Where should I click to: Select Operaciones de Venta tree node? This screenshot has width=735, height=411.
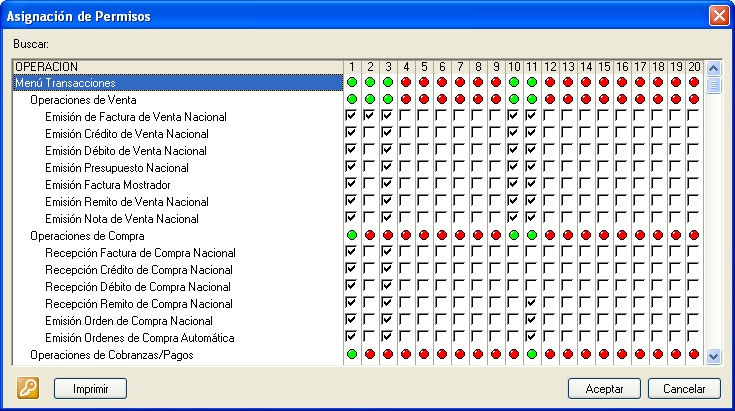pos(83,100)
